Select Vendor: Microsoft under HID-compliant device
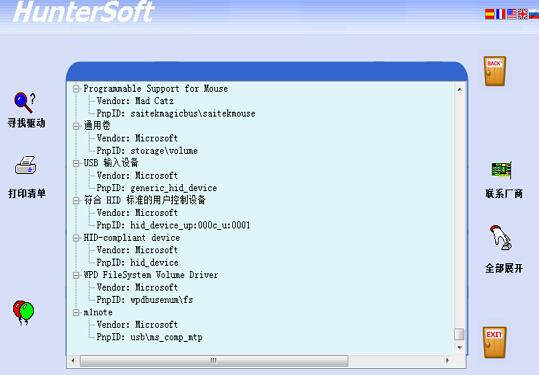The image size is (539, 375). pos(137,250)
